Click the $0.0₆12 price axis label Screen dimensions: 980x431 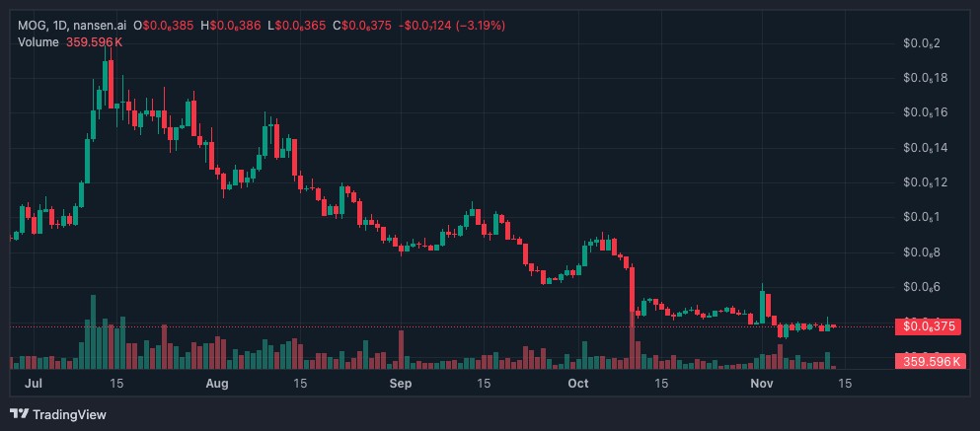click(925, 182)
